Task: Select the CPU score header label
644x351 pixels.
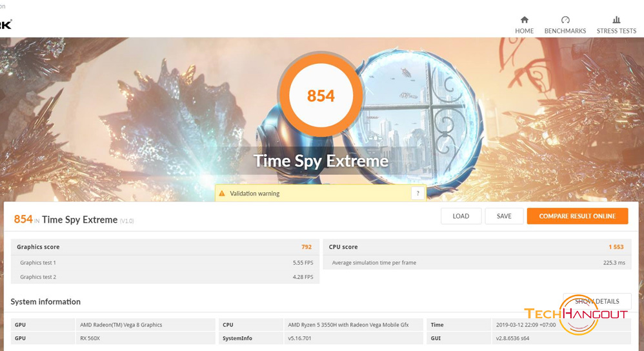Action: point(343,247)
